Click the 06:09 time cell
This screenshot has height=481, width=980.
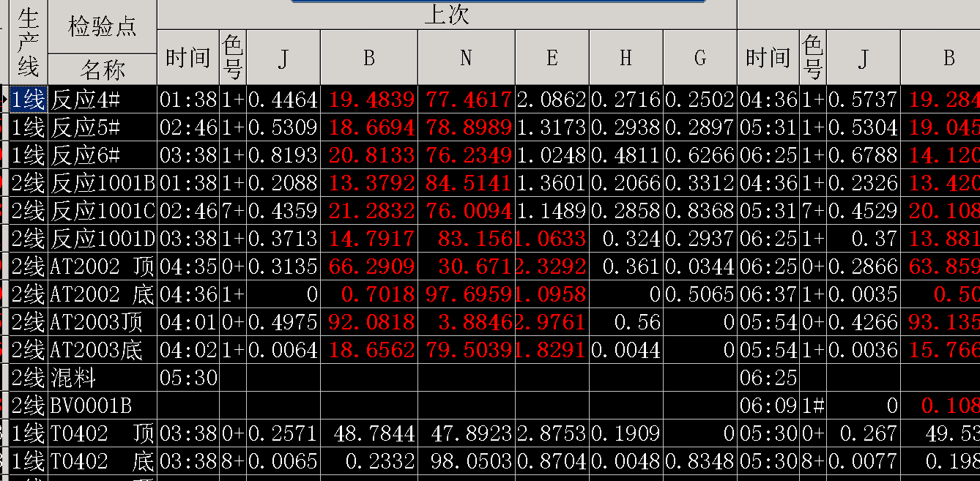point(768,406)
